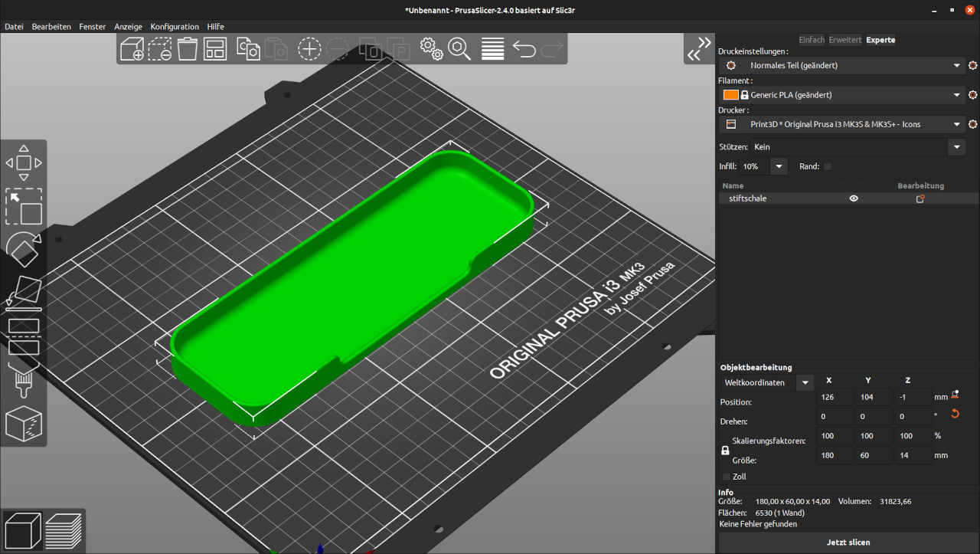Open the Konfiguration menu
Image resolution: width=980 pixels, height=554 pixels.
(175, 26)
